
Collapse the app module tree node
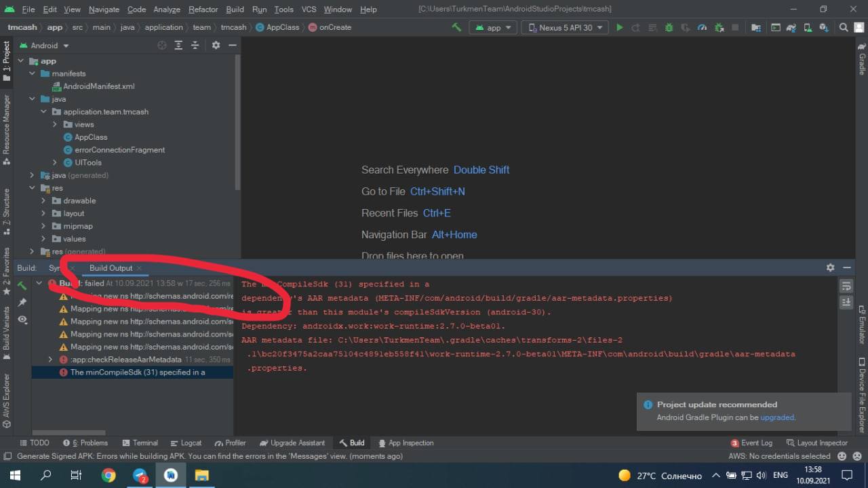[20, 61]
